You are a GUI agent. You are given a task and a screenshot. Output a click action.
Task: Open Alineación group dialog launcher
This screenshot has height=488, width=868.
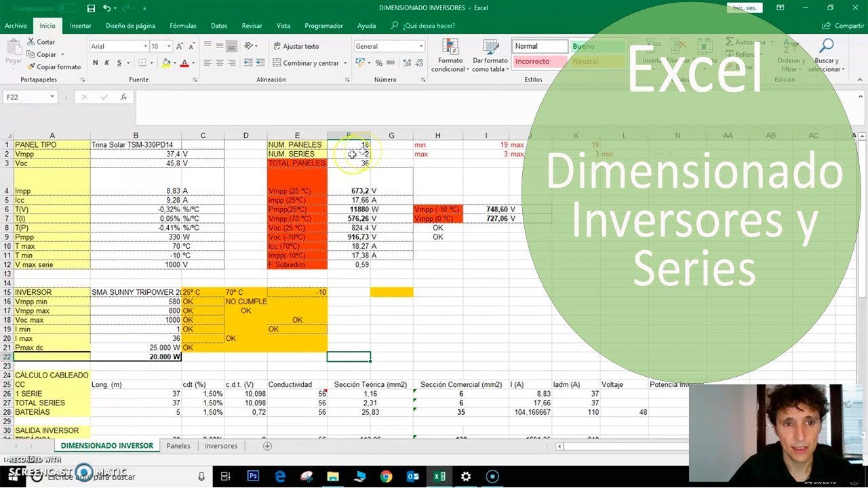click(x=347, y=80)
